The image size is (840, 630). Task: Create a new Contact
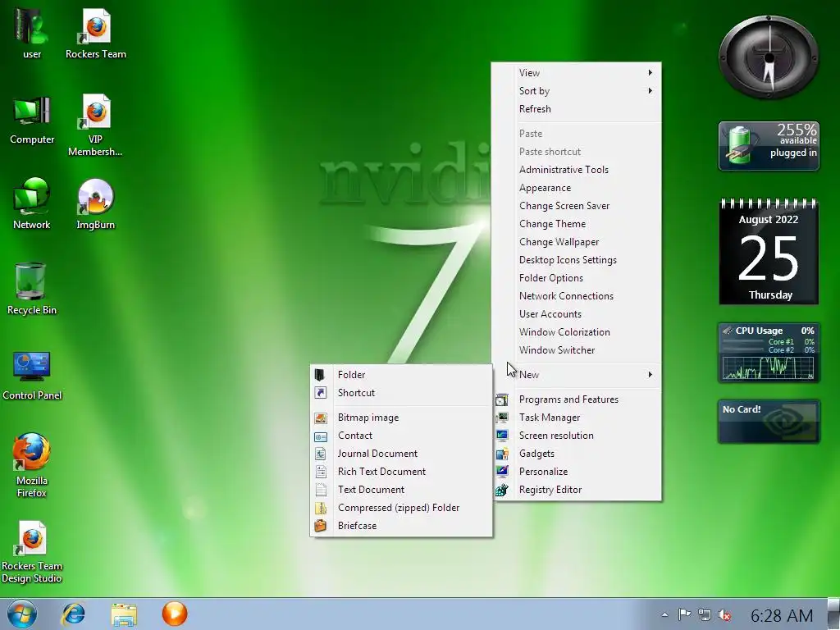coord(401,436)
